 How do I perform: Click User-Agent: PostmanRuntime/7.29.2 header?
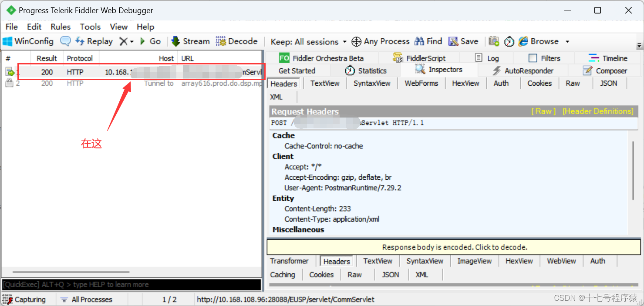tap(343, 188)
